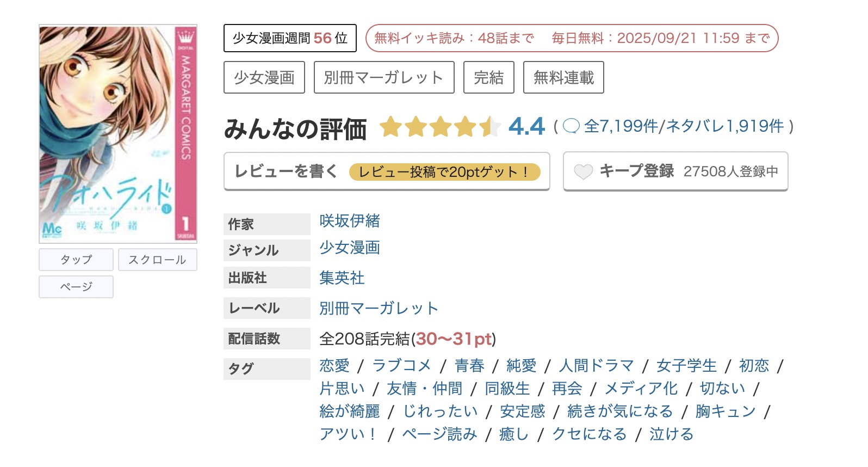Select the 恋愛 tag
Image resolution: width=868 pixels, height=467 pixels.
(333, 366)
